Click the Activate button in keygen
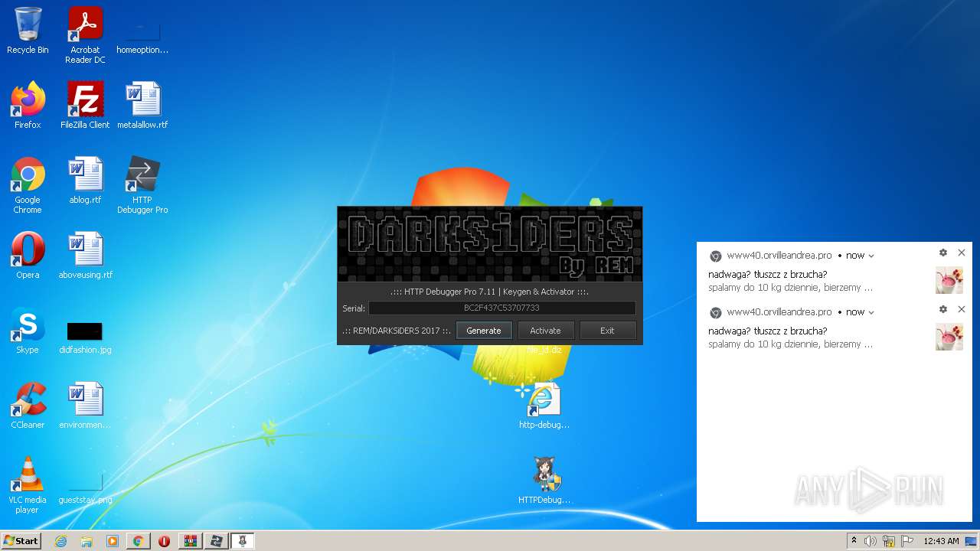 (x=545, y=331)
